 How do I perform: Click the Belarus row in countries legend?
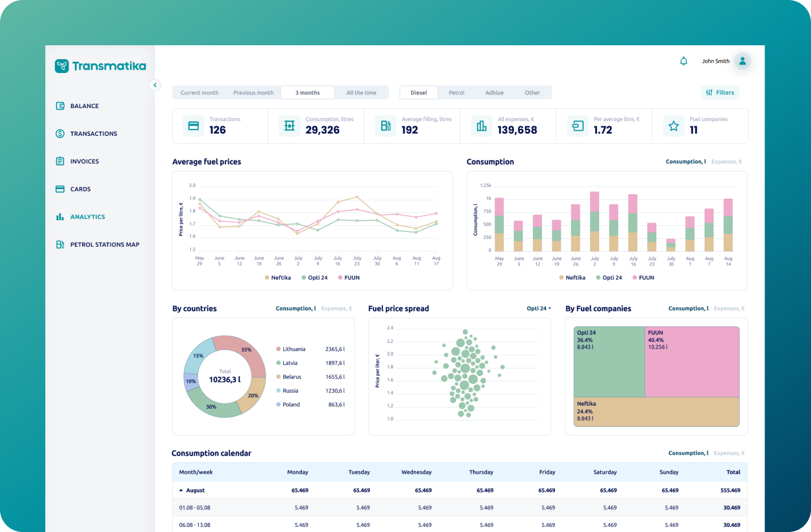(310, 377)
